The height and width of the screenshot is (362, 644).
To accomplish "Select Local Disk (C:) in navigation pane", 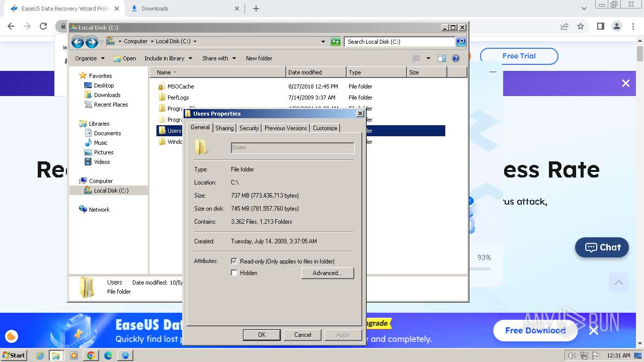I will [x=111, y=191].
